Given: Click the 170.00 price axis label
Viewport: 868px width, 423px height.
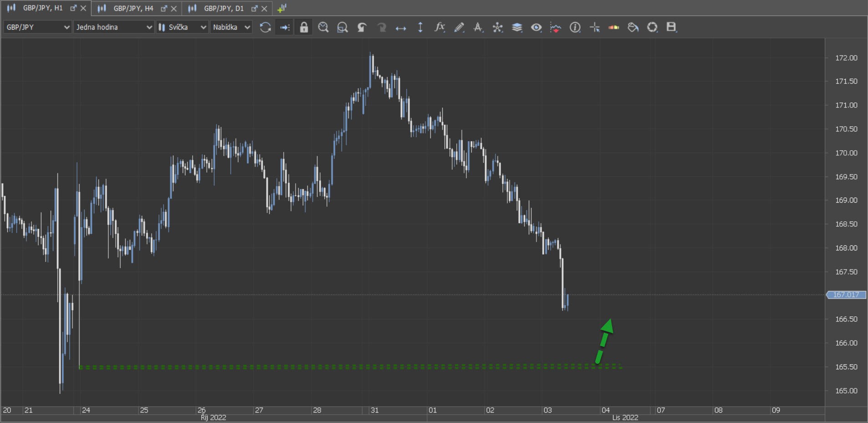Looking at the screenshot, I should coord(846,153).
